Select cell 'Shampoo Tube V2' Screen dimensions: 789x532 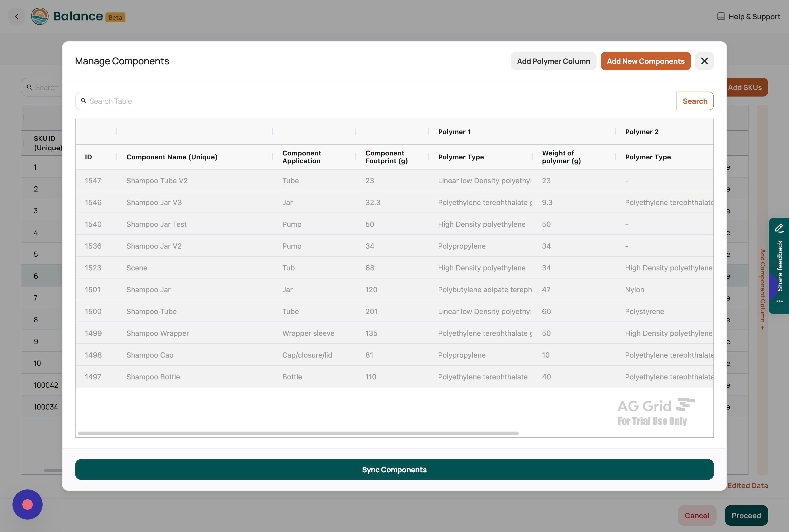point(157,181)
